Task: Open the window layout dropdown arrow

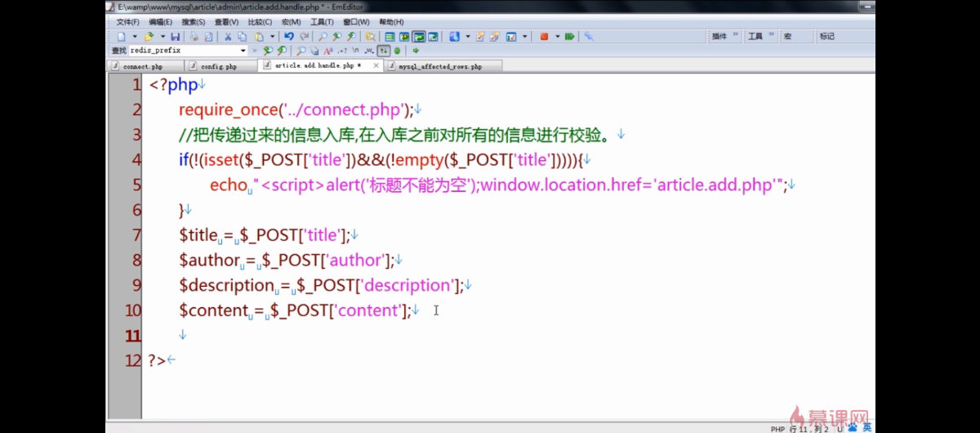Action: [523, 37]
